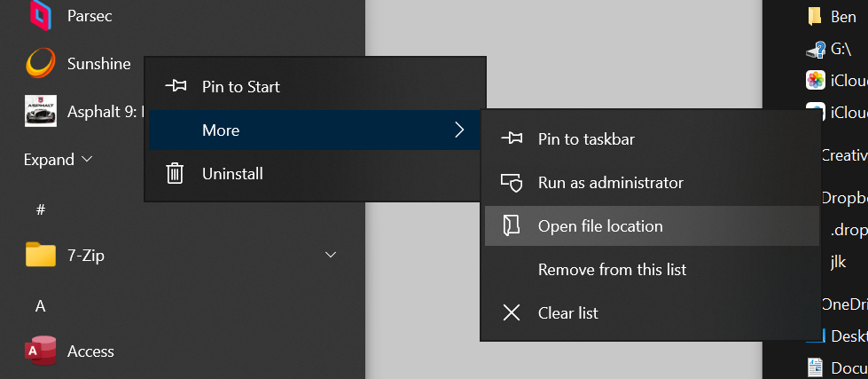Viewport: 868px width, 379px height.
Task: Open the Ben folder
Action: [842, 17]
